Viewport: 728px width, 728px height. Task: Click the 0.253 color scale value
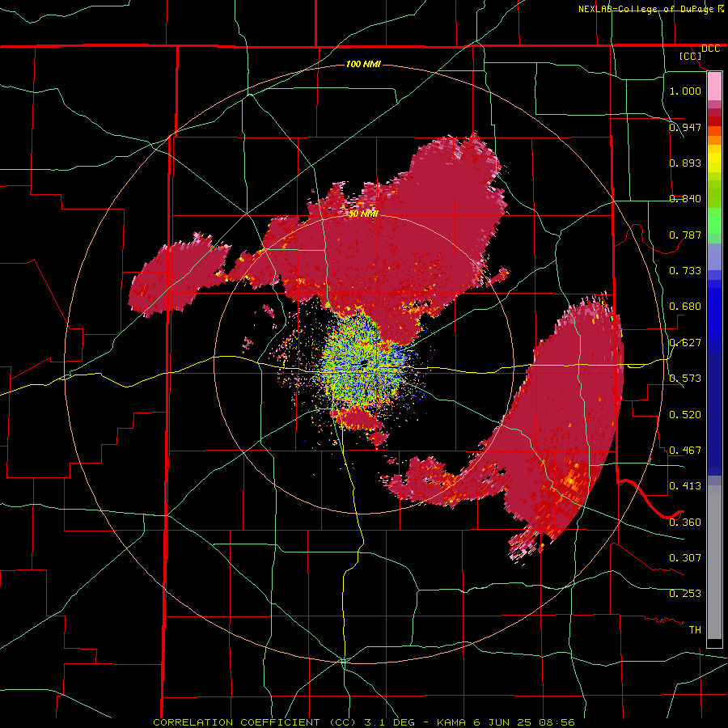pyautogui.click(x=685, y=594)
